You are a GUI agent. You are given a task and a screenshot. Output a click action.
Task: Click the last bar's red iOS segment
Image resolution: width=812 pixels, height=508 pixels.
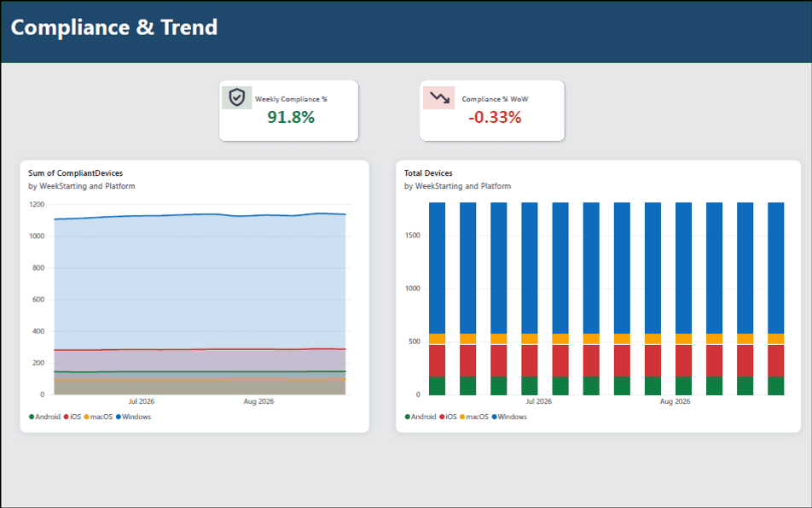point(776,360)
